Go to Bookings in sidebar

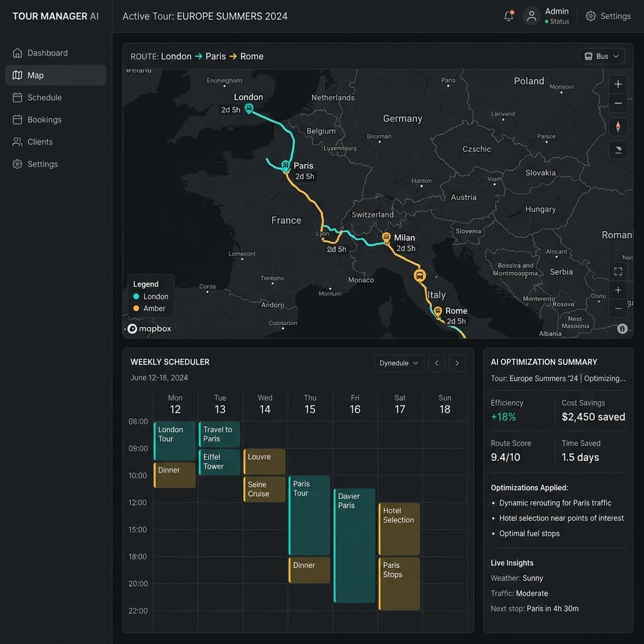(55, 119)
